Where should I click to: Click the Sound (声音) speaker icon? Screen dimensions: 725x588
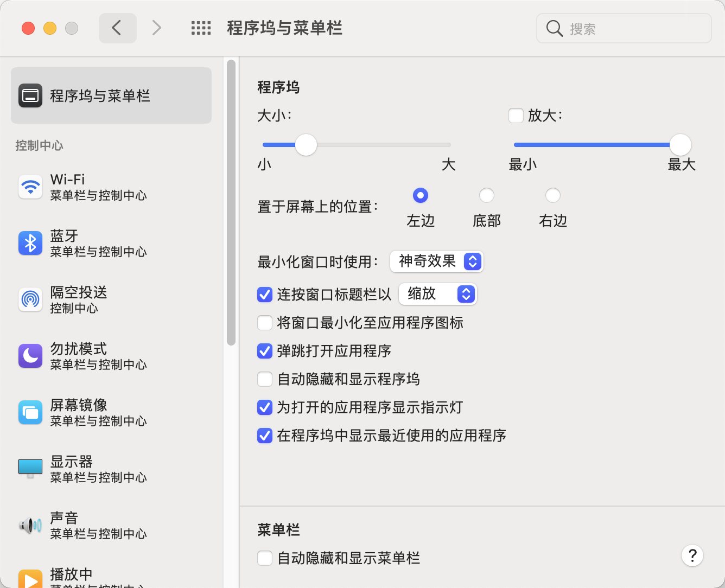click(x=30, y=525)
